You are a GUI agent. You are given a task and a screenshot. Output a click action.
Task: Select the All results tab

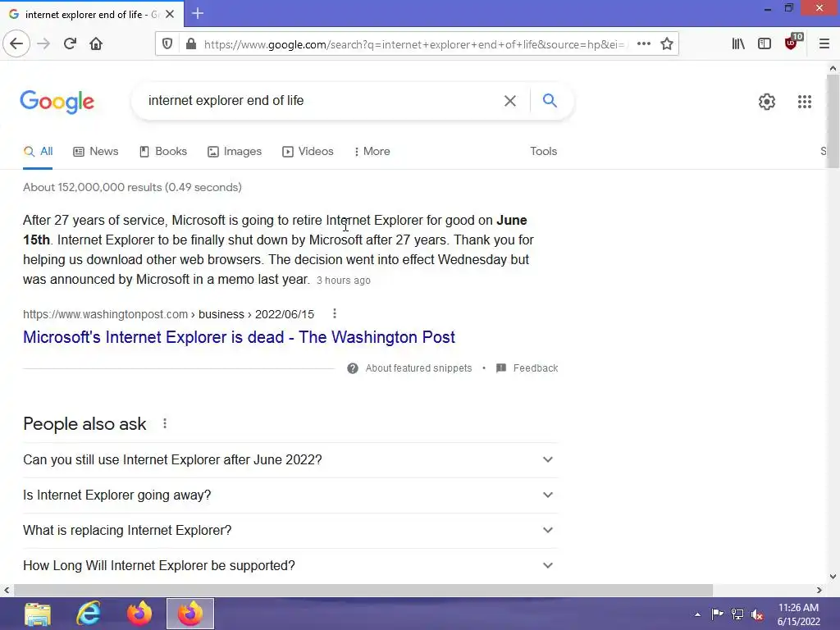[38, 152]
